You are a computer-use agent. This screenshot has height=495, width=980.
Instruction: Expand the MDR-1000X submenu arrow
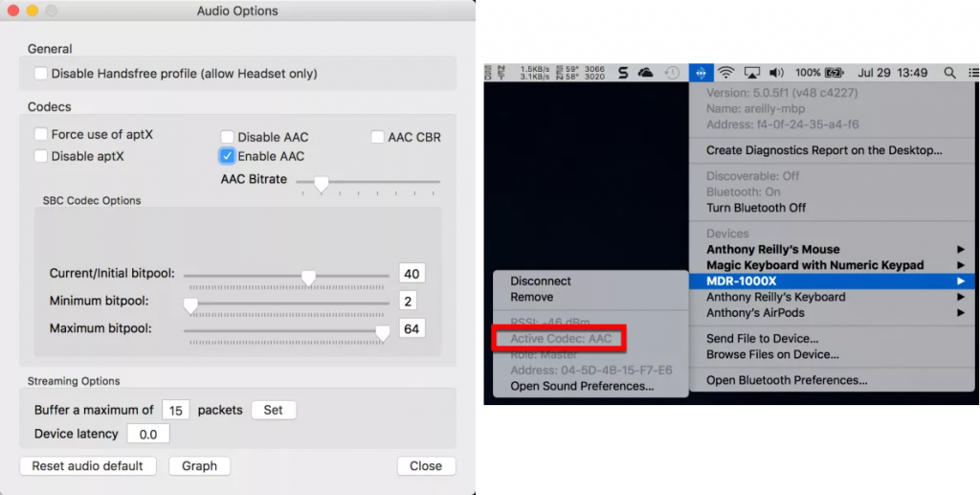click(960, 281)
